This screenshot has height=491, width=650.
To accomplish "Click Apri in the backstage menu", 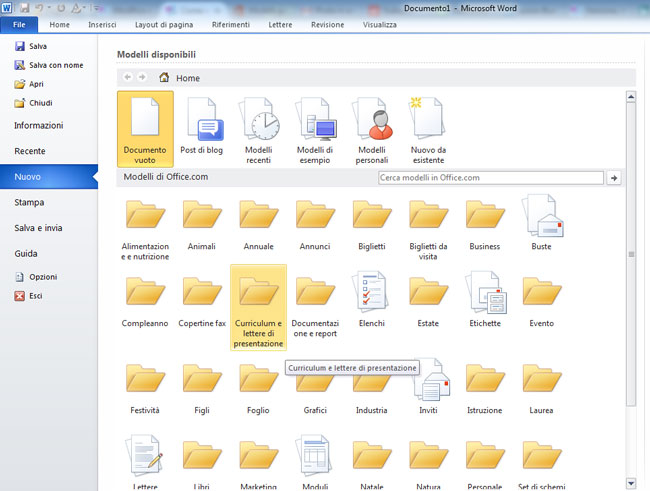I will (29, 84).
